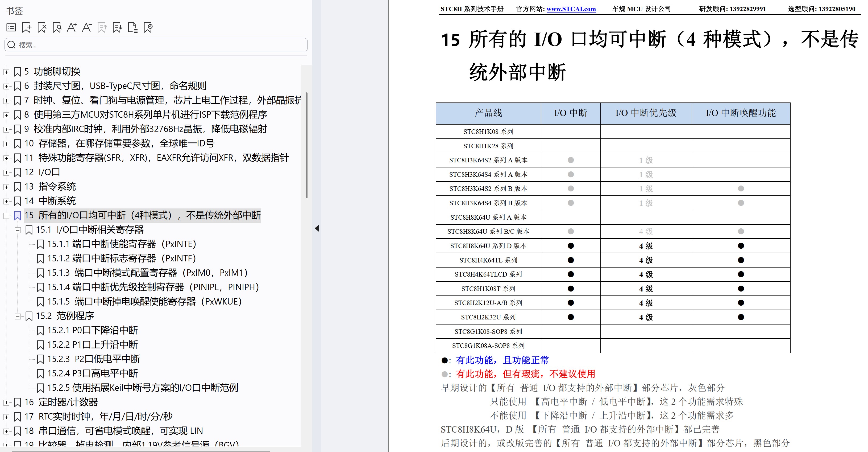This screenshot has width=868, height=452.
Task: Expand the '14 中断系统' bookmark node
Action: coord(6,201)
